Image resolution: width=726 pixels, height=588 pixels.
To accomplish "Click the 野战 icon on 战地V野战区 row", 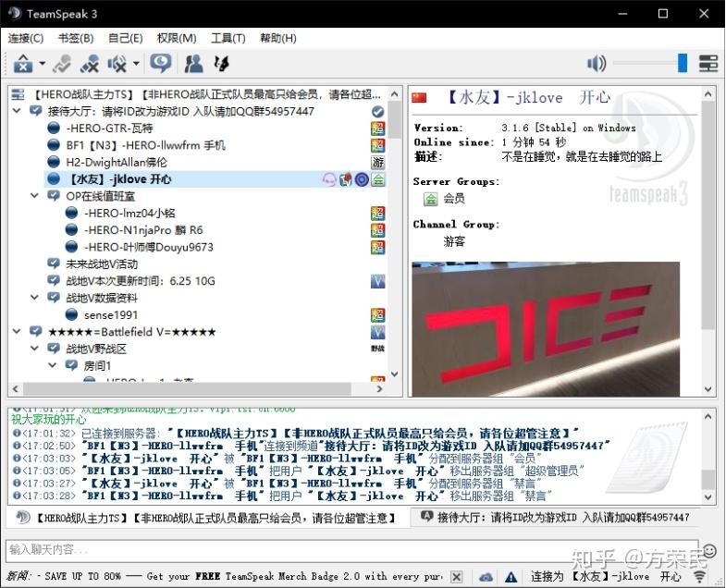I will click(378, 349).
